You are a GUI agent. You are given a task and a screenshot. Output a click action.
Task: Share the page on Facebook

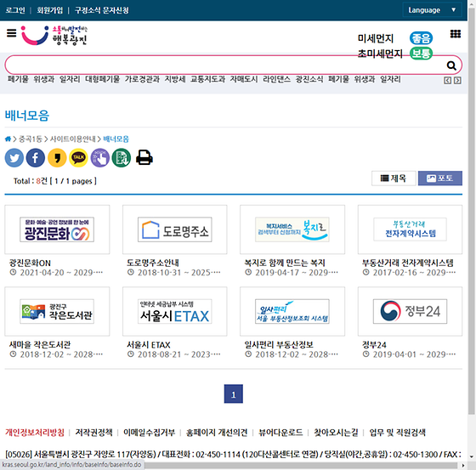pyautogui.click(x=36, y=158)
